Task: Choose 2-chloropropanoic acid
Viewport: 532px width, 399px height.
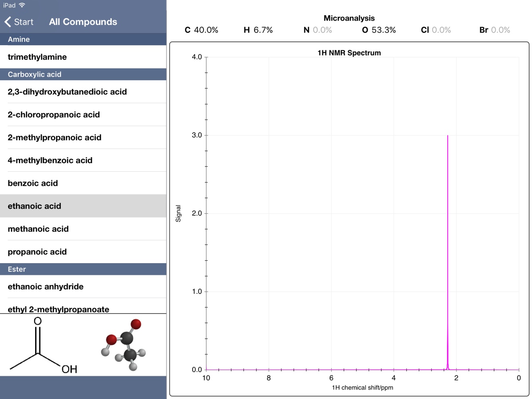Action: tap(54, 115)
